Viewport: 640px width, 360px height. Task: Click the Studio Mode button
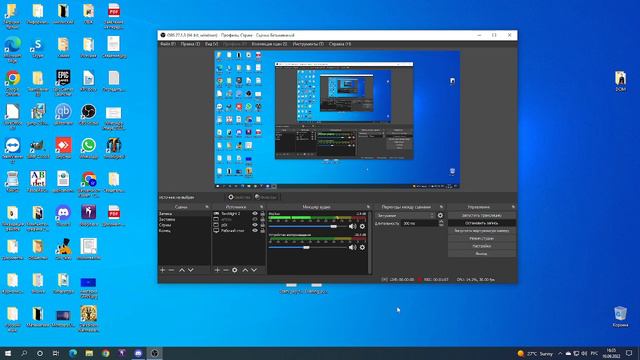click(482, 238)
